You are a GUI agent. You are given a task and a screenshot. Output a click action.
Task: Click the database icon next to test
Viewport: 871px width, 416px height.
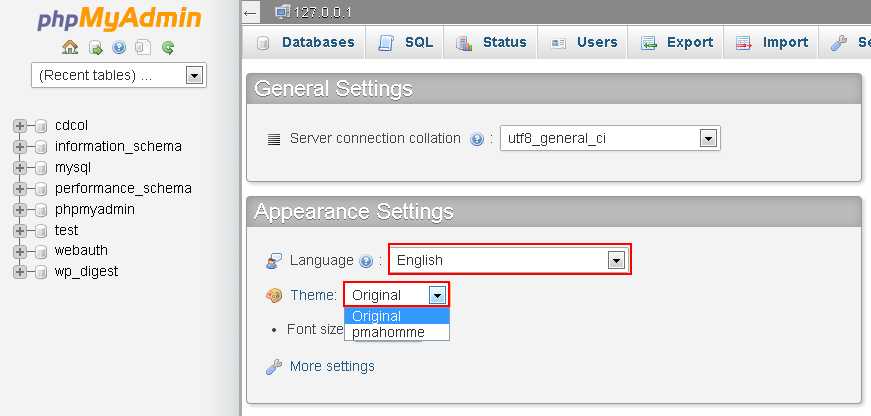coord(41,230)
